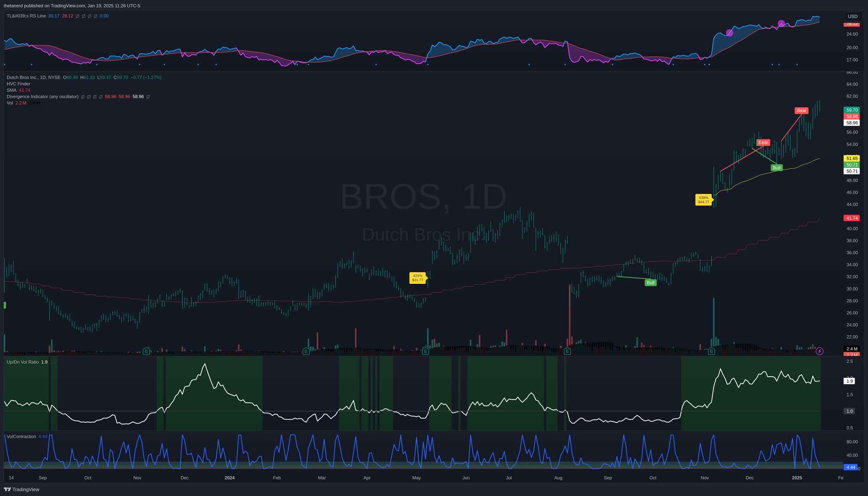Click the white 1.9 vol ratio tag

pos(849,381)
